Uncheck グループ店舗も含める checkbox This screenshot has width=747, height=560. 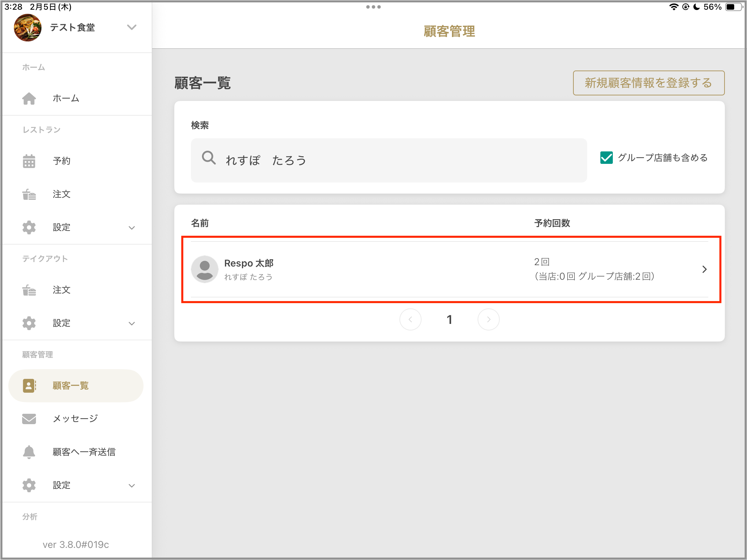click(x=606, y=158)
